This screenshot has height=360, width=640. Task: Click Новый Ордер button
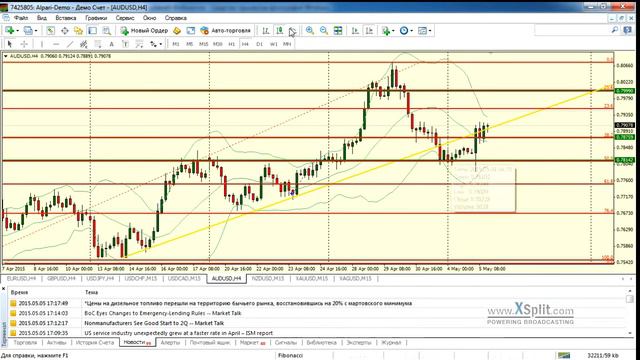(144, 31)
